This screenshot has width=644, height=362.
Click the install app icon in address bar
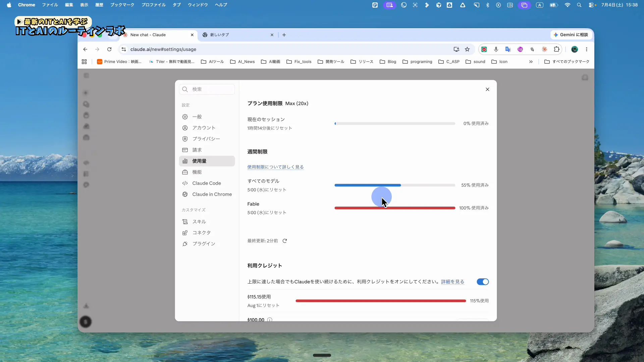tap(457, 49)
